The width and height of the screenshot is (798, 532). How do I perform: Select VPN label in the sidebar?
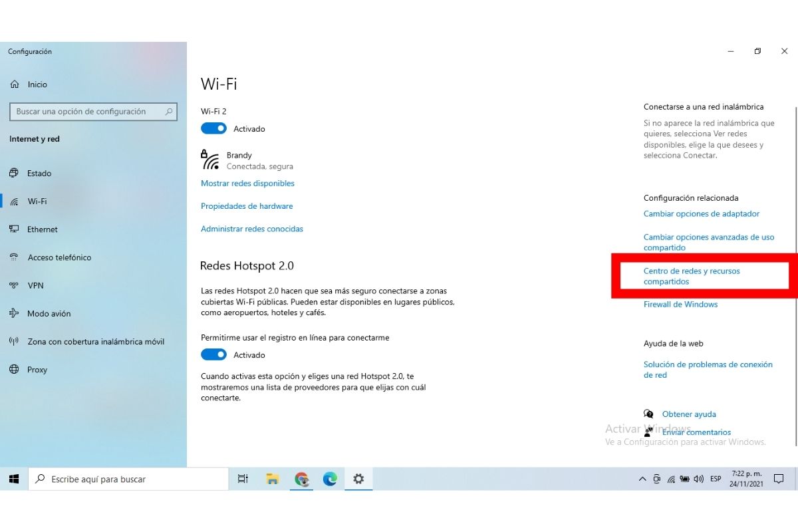pos(35,285)
